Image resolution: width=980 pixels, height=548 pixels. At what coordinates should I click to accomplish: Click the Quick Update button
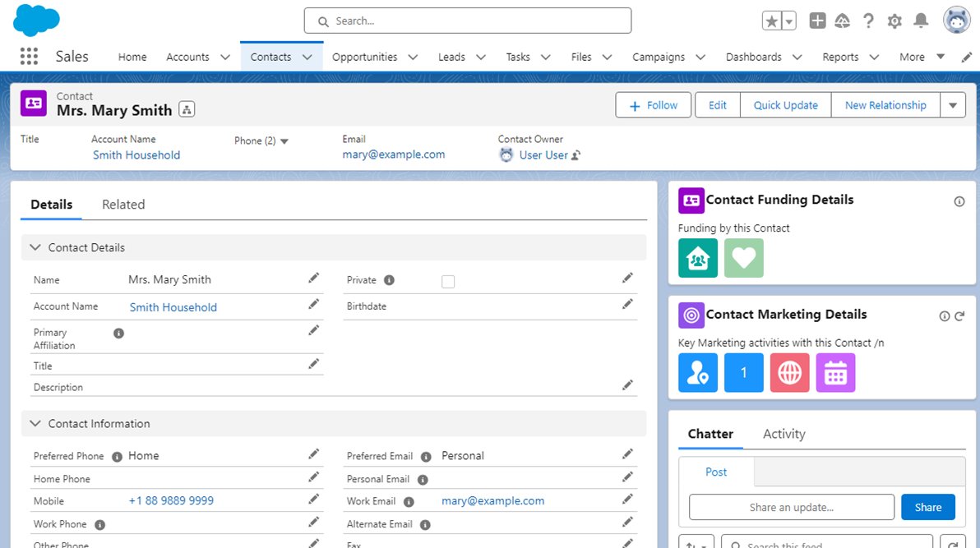pyautogui.click(x=786, y=105)
